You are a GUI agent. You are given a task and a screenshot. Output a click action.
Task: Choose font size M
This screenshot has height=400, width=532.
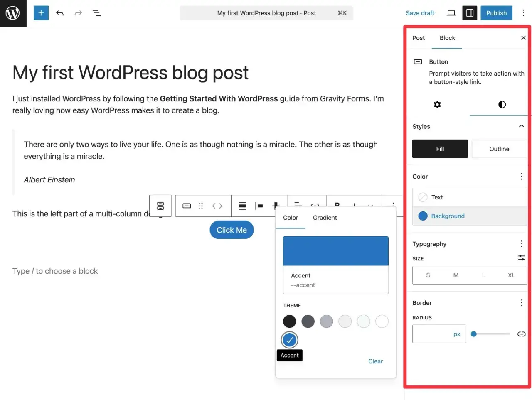click(x=456, y=275)
